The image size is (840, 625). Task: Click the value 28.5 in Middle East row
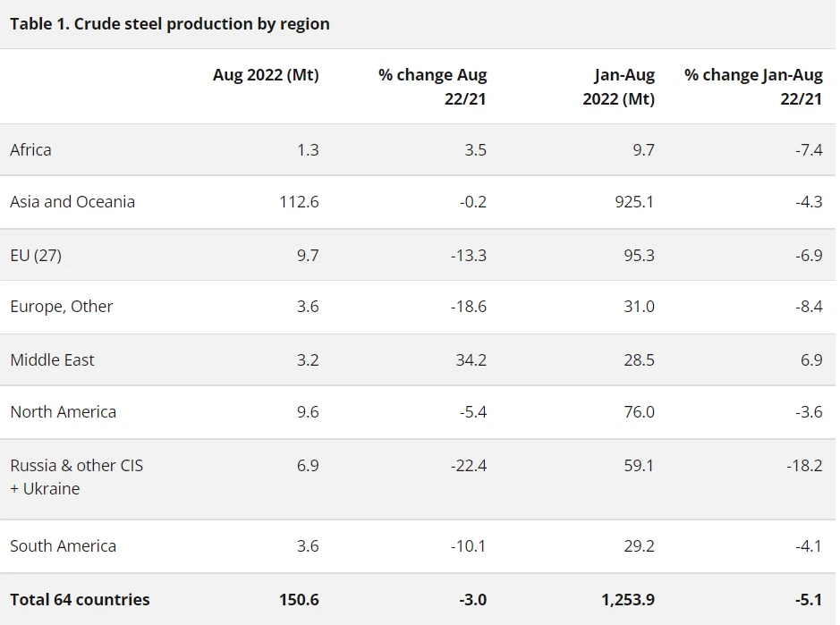coord(639,360)
